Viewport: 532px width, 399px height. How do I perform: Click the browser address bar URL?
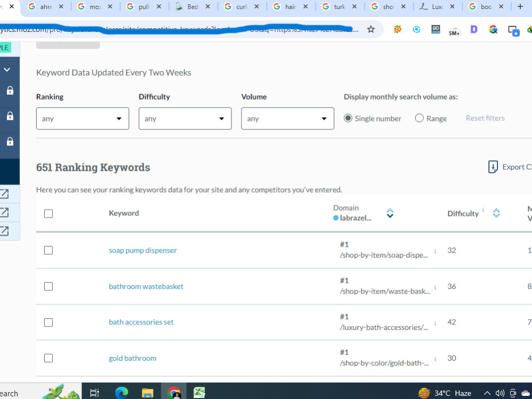click(179, 29)
